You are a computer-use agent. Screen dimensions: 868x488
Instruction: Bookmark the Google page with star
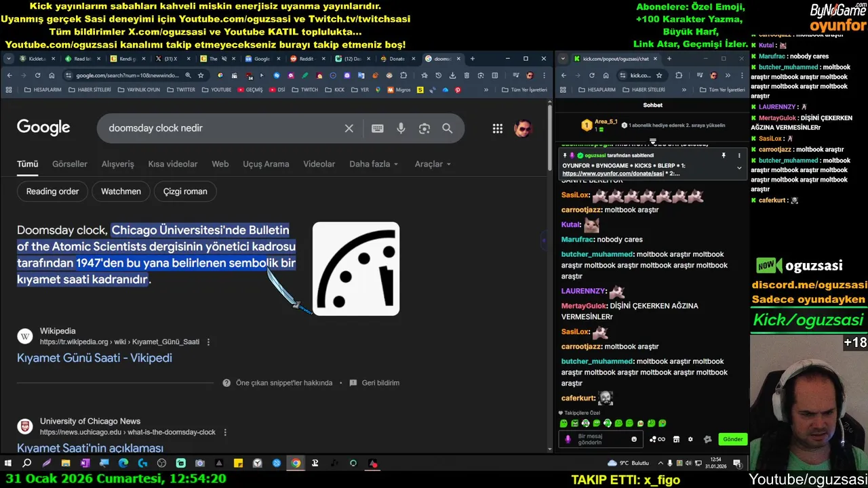201,75
